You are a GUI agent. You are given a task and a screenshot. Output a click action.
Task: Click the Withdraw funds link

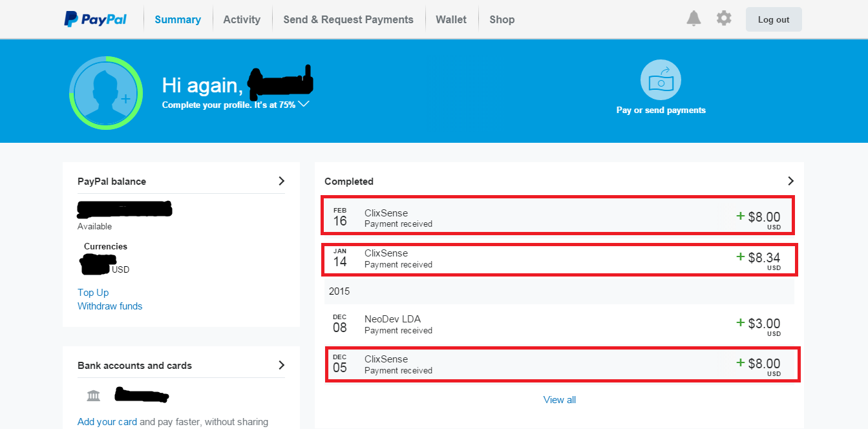click(110, 306)
